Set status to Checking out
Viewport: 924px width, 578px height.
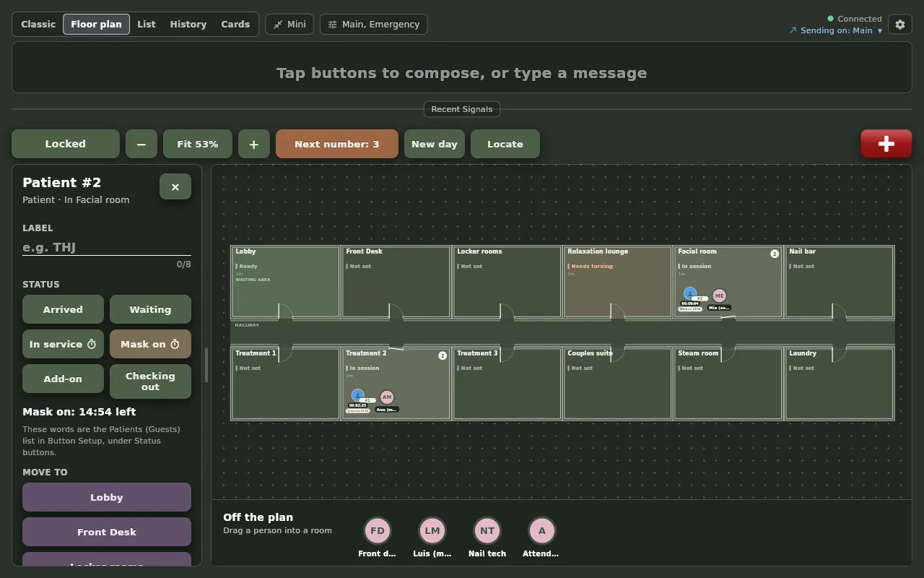point(150,381)
